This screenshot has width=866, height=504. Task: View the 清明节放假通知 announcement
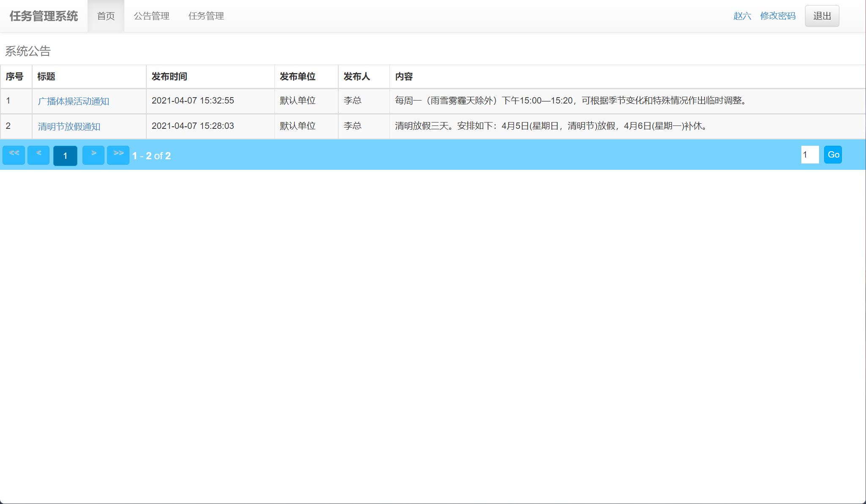[x=70, y=126]
